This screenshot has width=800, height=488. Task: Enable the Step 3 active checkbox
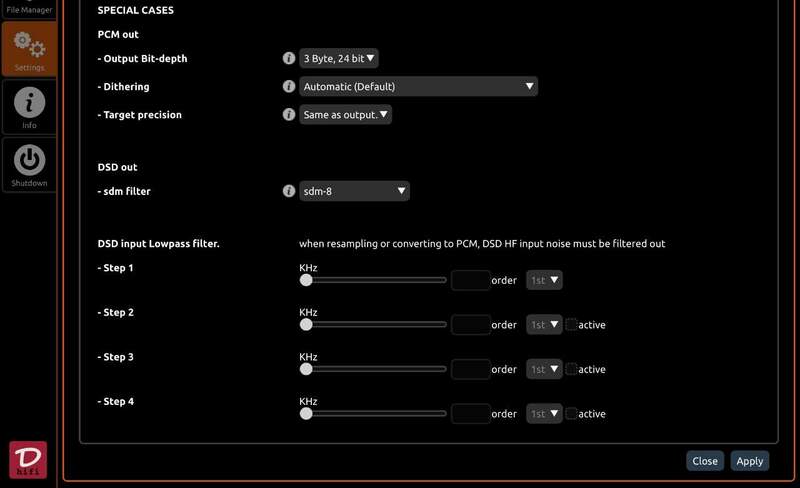coord(571,369)
